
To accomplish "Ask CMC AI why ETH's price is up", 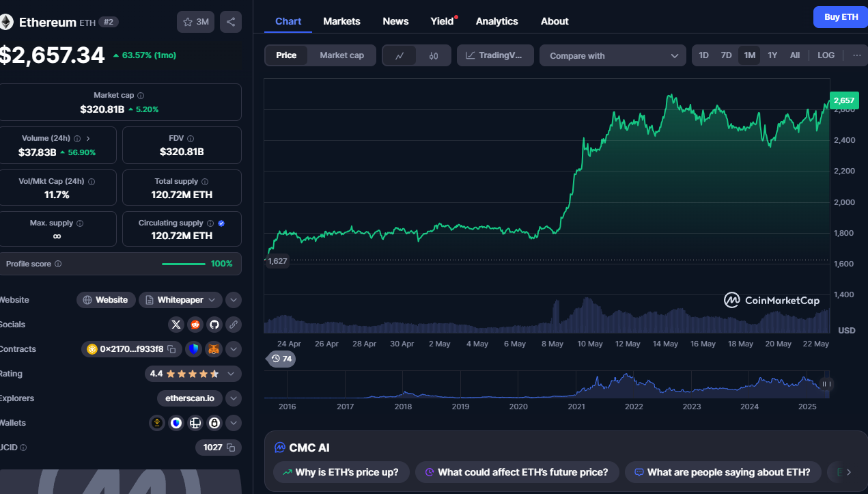I will [341, 472].
